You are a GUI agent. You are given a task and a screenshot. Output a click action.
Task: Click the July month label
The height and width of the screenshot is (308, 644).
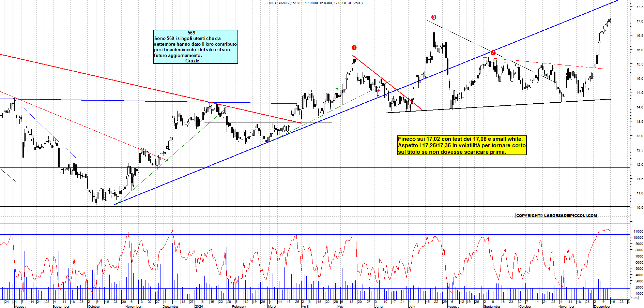412,306
